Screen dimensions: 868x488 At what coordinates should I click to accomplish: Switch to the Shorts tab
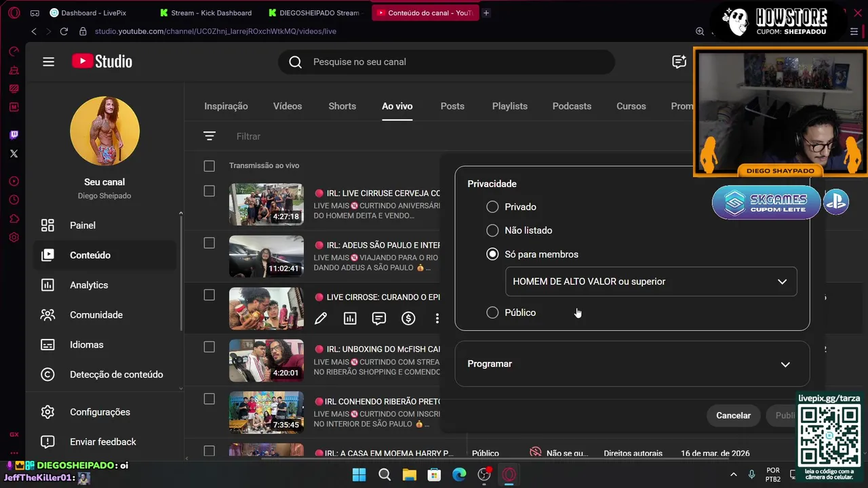tap(342, 106)
